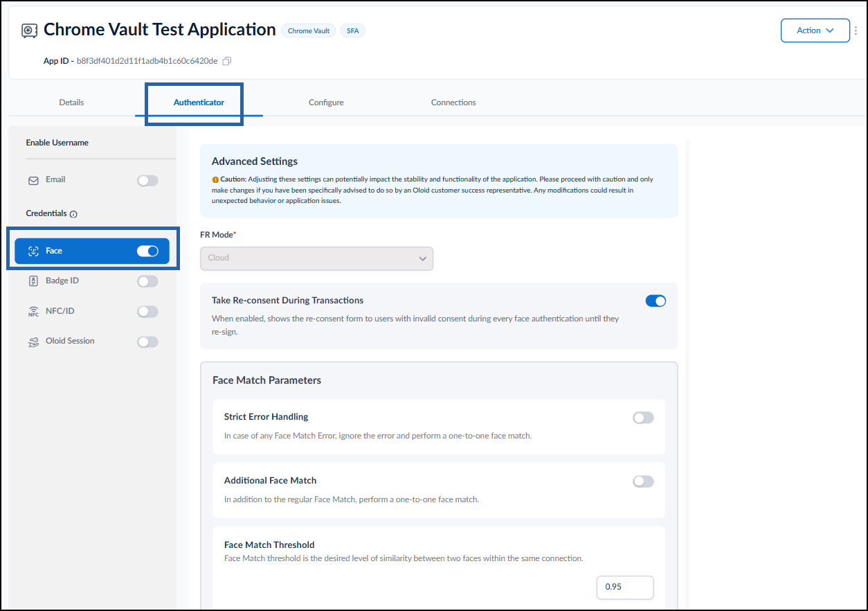
Task: Switch to the Authenticator tab
Action: [x=199, y=103]
